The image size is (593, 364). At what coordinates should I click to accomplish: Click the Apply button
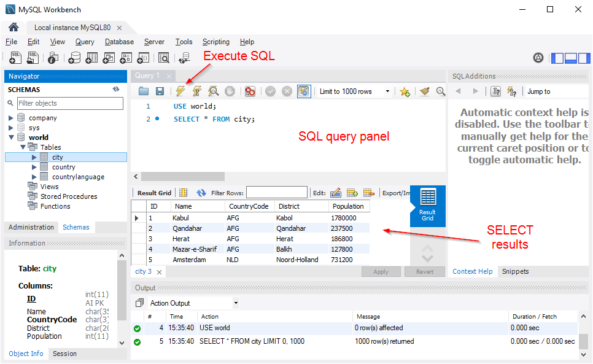[381, 272]
